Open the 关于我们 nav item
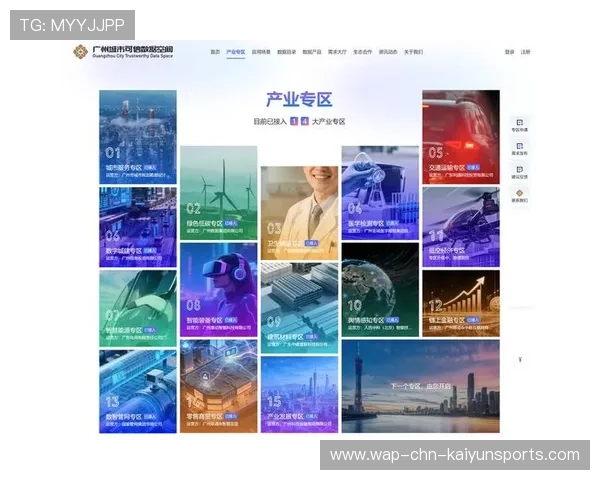Screen dimensions: 600x480 pos(413,52)
